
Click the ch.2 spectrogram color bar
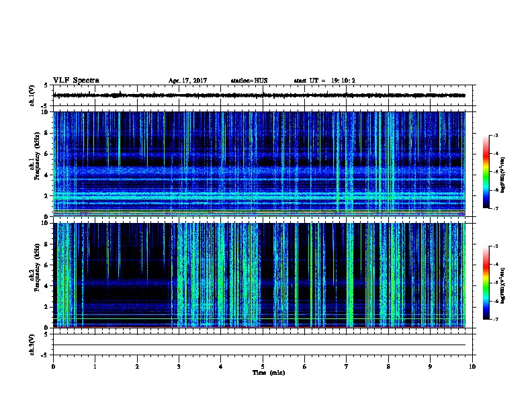[486, 283]
